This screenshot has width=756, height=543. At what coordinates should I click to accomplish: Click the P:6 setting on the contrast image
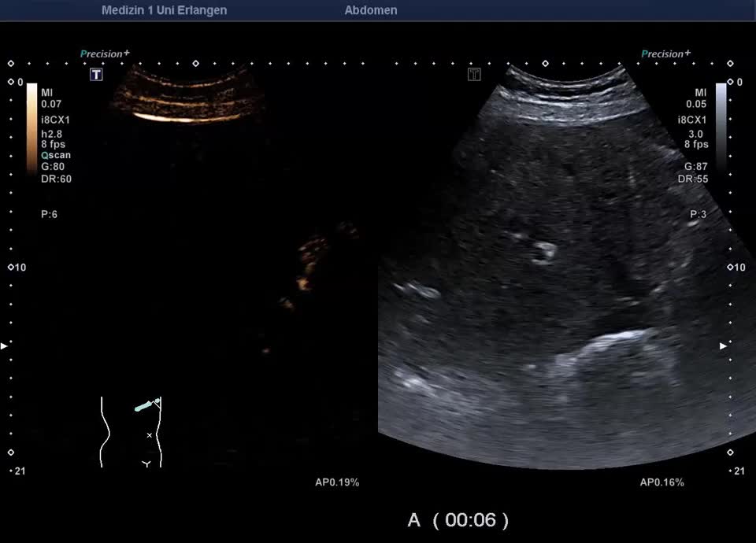pos(49,214)
